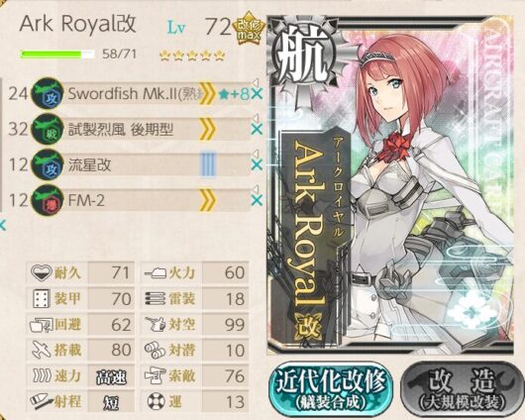The height and width of the screenshot is (420, 525).
Task: Click the 火力 firepower stat icon
Action: (x=156, y=273)
